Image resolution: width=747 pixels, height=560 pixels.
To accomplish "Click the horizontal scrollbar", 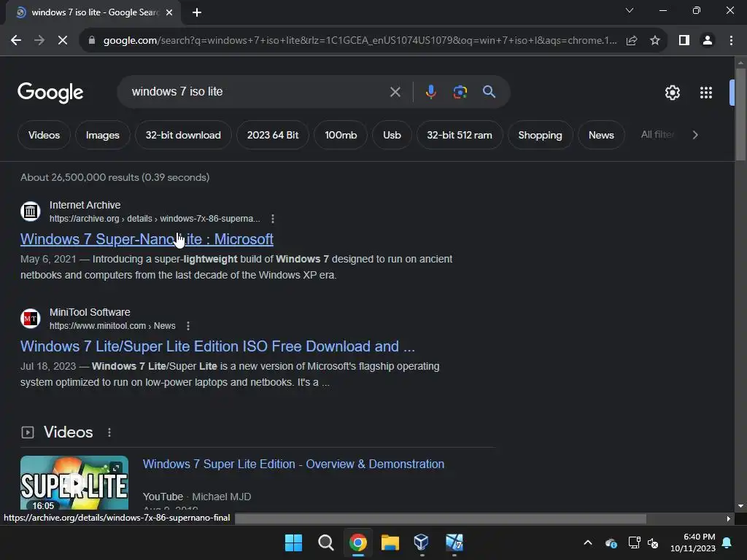I will (x=441, y=518).
